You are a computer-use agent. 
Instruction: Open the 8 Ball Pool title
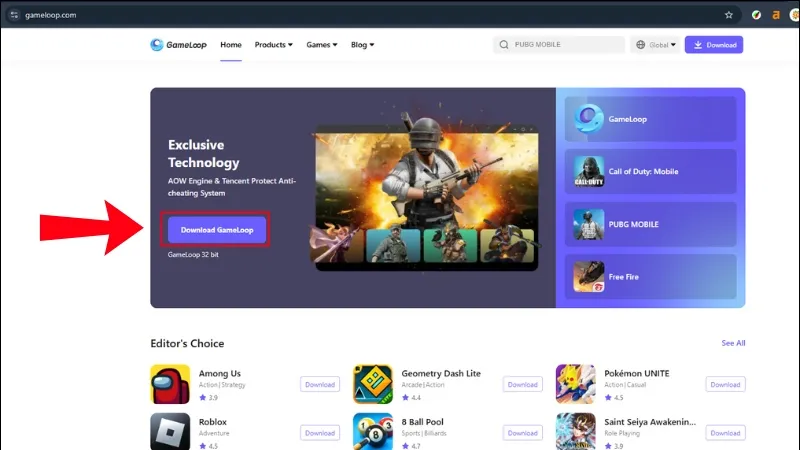[x=422, y=422]
